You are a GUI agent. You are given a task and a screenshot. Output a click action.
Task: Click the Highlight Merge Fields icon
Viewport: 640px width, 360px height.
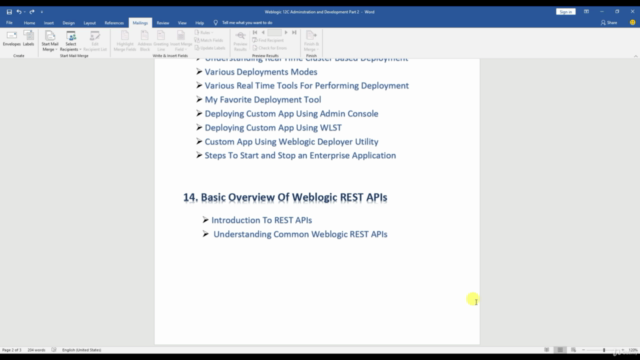[x=124, y=41]
